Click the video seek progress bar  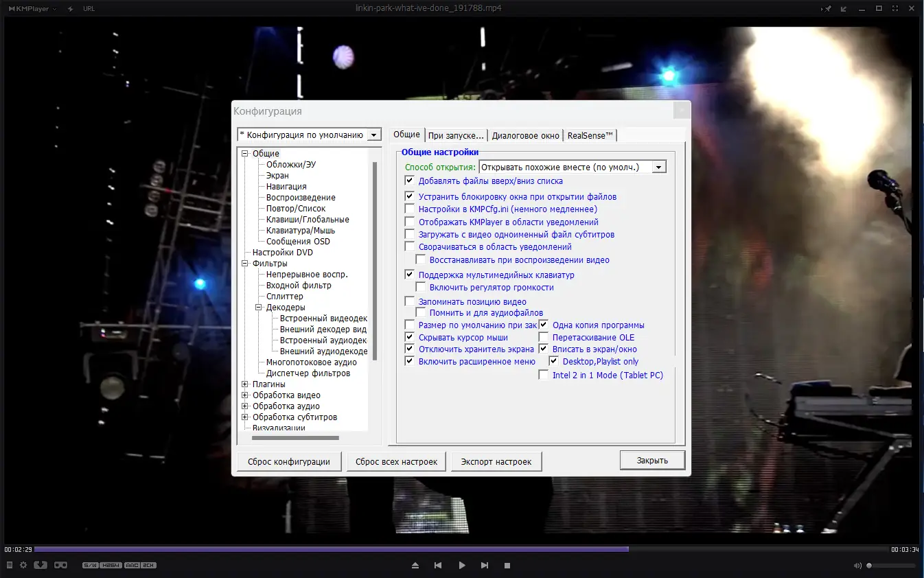(461, 549)
